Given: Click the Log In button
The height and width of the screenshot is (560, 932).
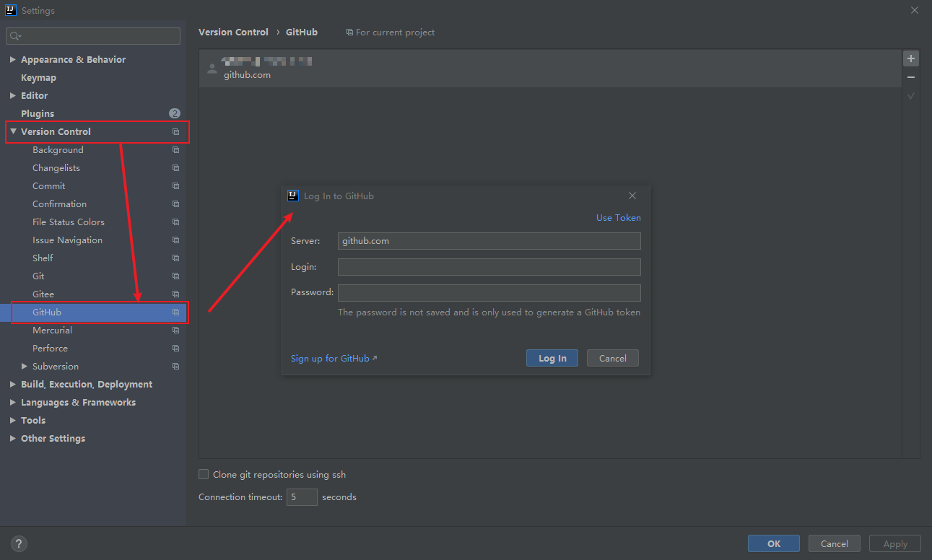Looking at the screenshot, I should pyautogui.click(x=552, y=358).
